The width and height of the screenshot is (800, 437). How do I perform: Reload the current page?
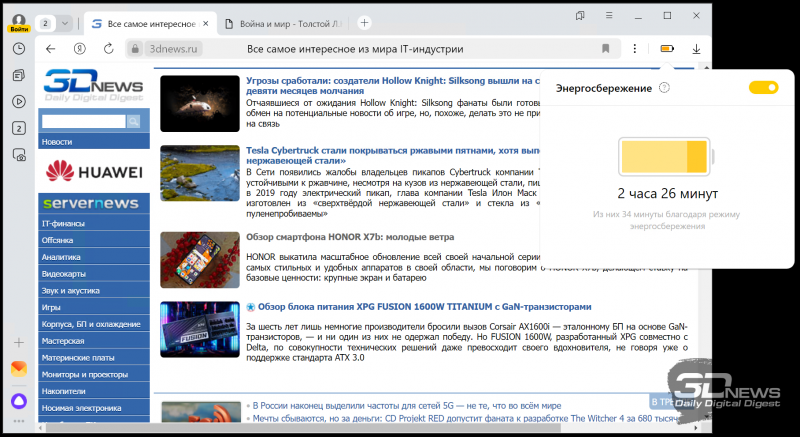[x=107, y=48]
